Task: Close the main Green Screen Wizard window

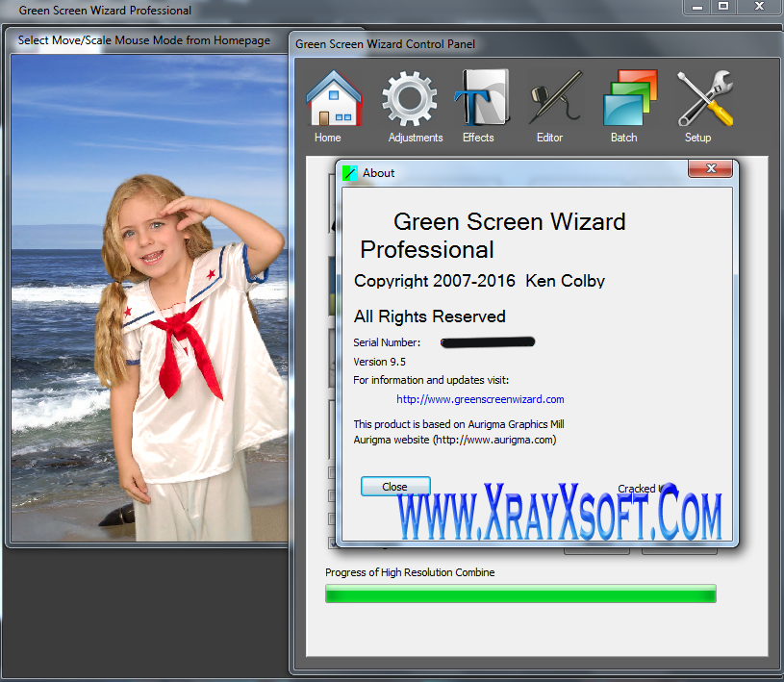Action: (x=759, y=7)
